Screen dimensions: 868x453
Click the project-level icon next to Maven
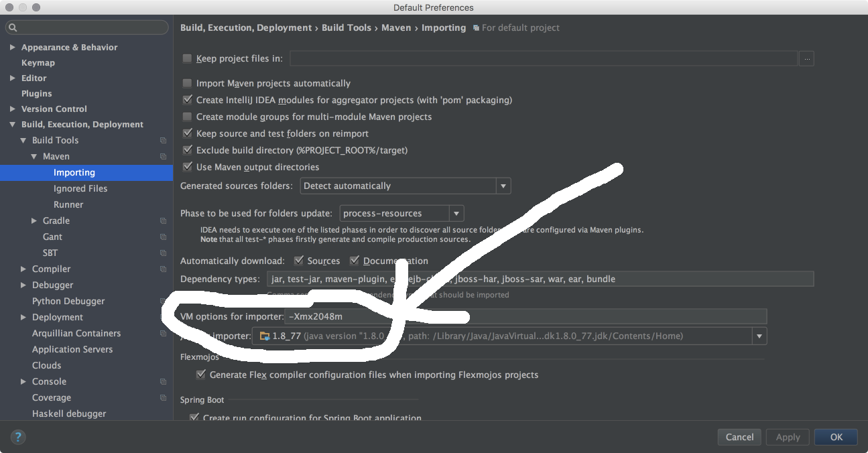coord(163,157)
